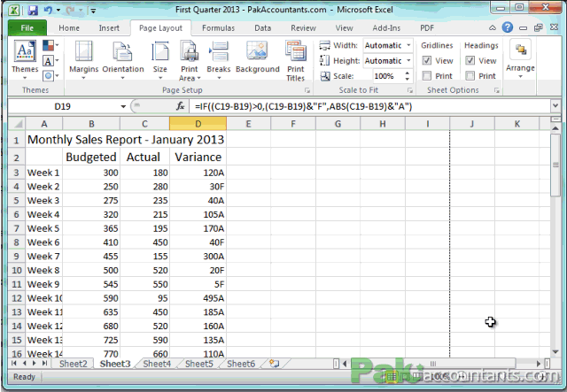Switch to Sheet4 worksheet
Screen dimensions: 567x392
[157, 364]
